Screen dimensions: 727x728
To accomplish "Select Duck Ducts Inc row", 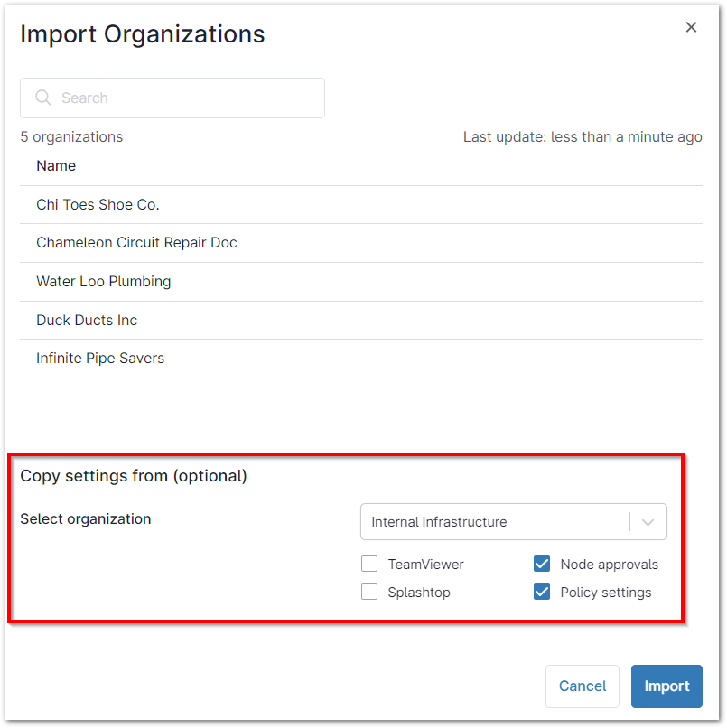I will click(86, 320).
